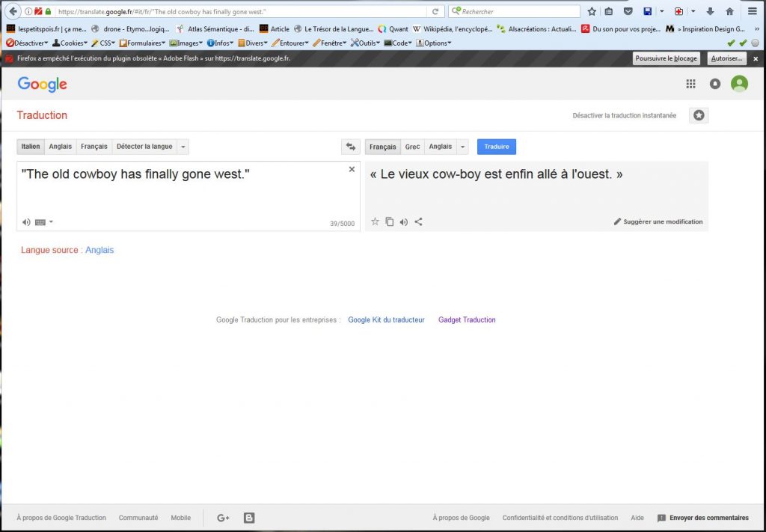
Task: Select Grec as target language
Action: (x=412, y=147)
